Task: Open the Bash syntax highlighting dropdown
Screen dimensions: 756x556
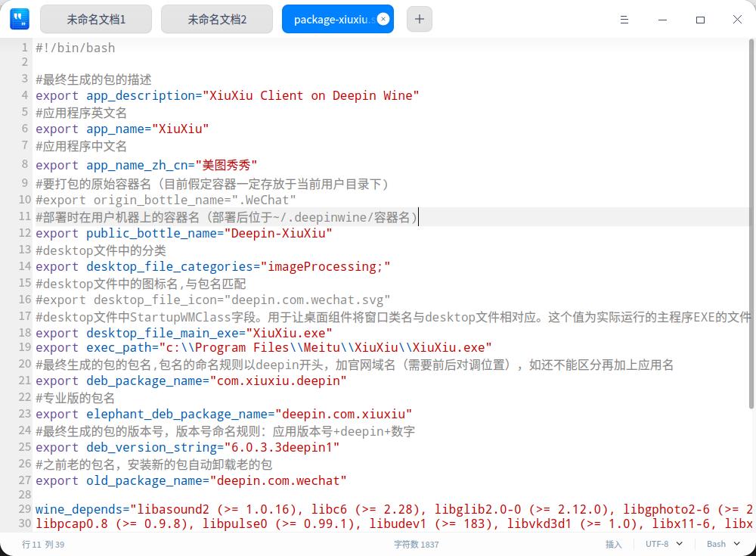Action: point(723,544)
